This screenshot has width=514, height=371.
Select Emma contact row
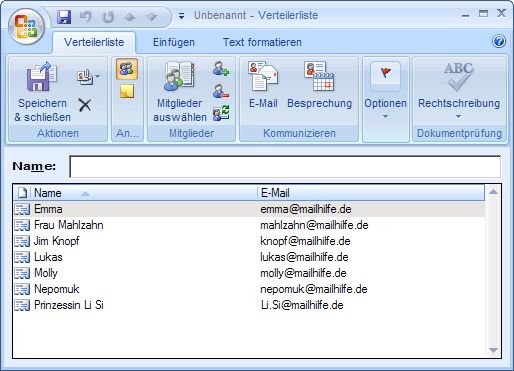click(x=249, y=209)
